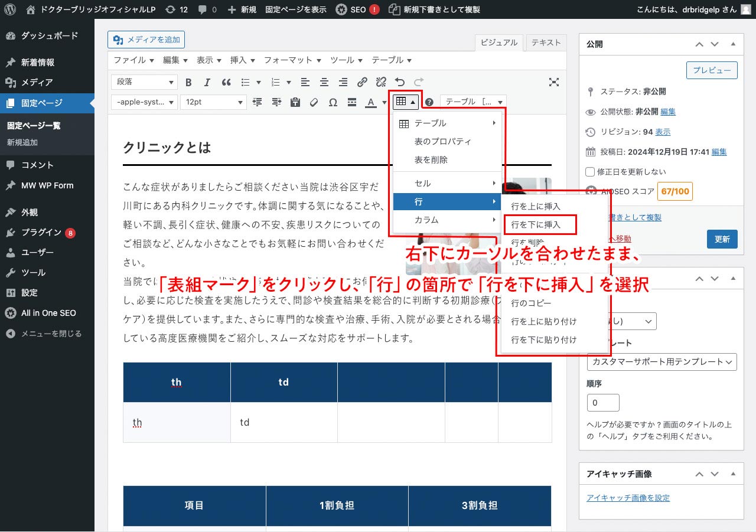Align text right in the editor toolbar
The image size is (756, 532).
343,83
